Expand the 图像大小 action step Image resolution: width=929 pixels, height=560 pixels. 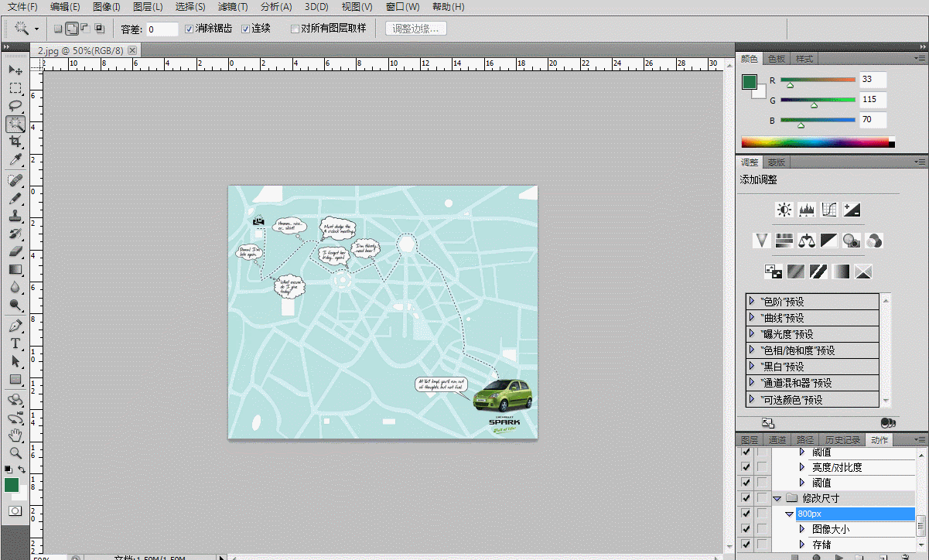pos(801,529)
